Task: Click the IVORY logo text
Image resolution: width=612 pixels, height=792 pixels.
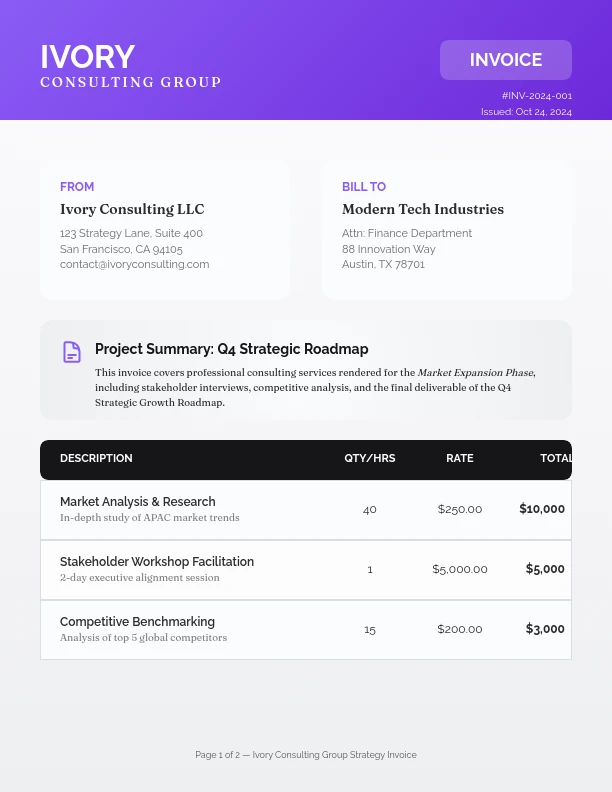Action: pyautogui.click(x=87, y=57)
